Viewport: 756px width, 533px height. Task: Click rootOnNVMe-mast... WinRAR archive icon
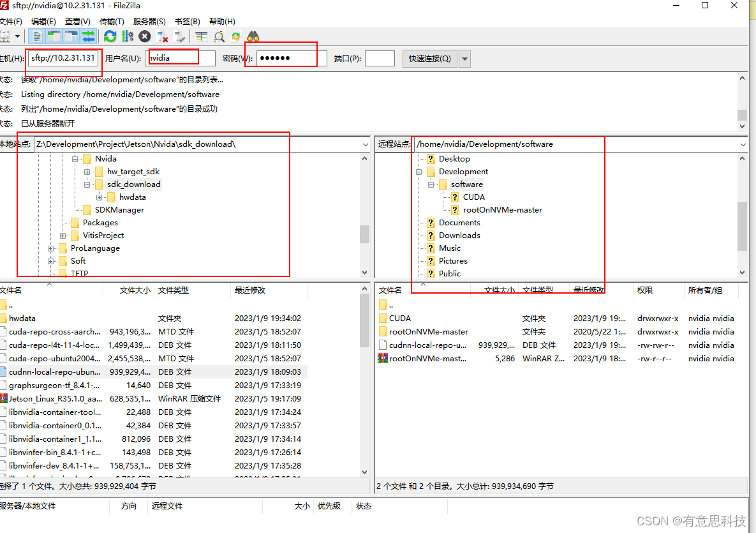coord(383,358)
